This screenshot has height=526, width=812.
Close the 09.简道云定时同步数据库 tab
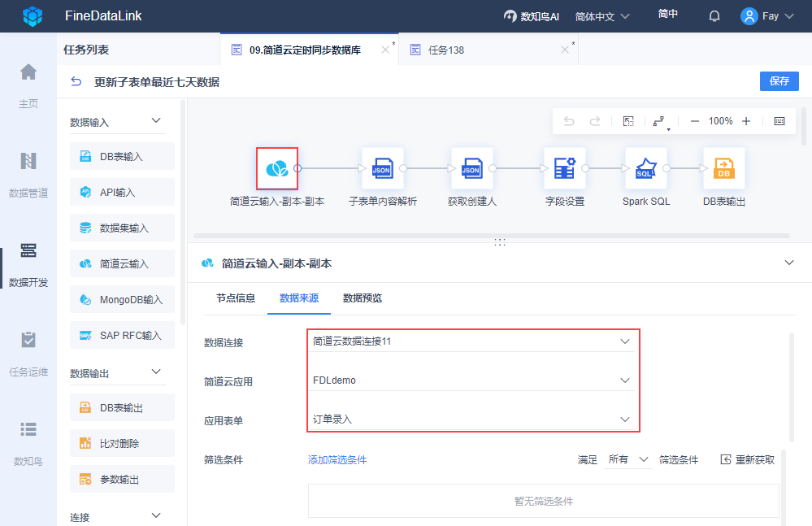coord(384,50)
